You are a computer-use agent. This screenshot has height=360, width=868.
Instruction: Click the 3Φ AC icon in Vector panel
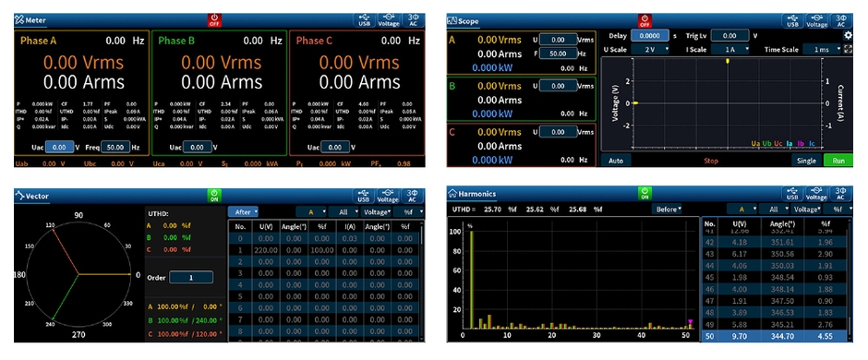tap(413, 196)
